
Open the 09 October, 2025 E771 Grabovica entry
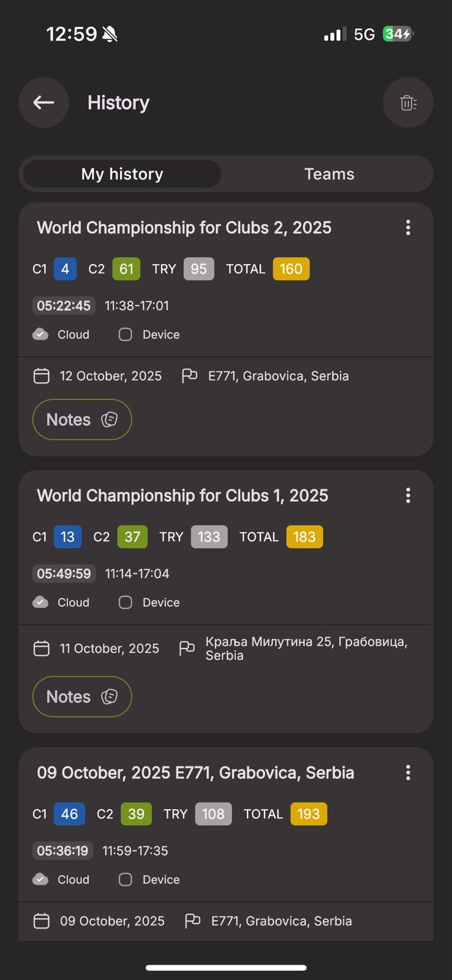(x=195, y=773)
